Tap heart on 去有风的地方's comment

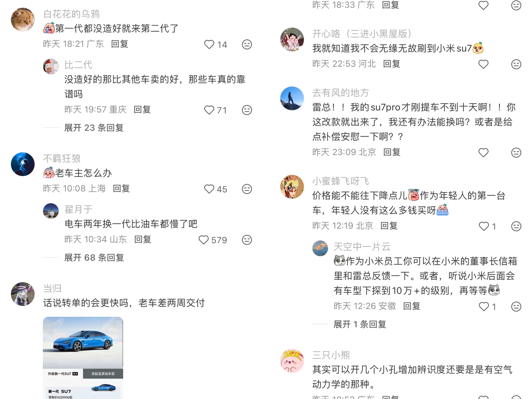[x=483, y=152]
